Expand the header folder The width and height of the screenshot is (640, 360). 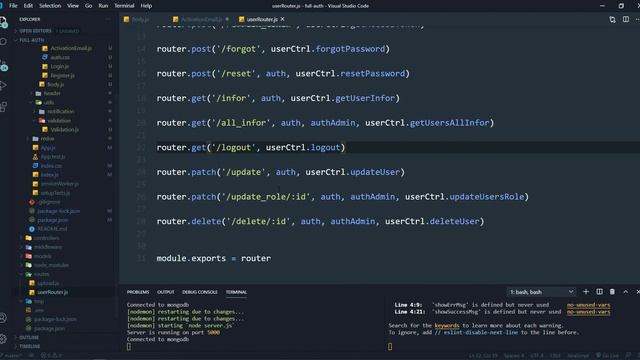[52, 93]
